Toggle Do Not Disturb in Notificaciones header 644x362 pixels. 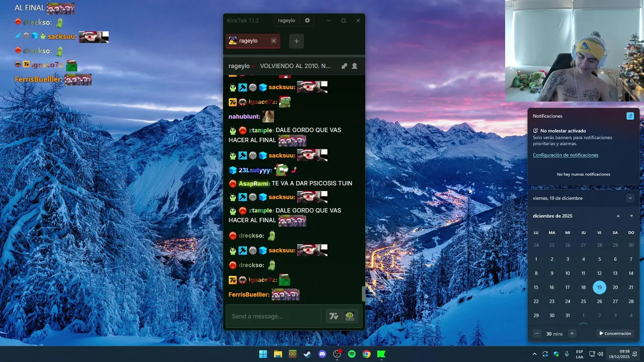click(630, 116)
